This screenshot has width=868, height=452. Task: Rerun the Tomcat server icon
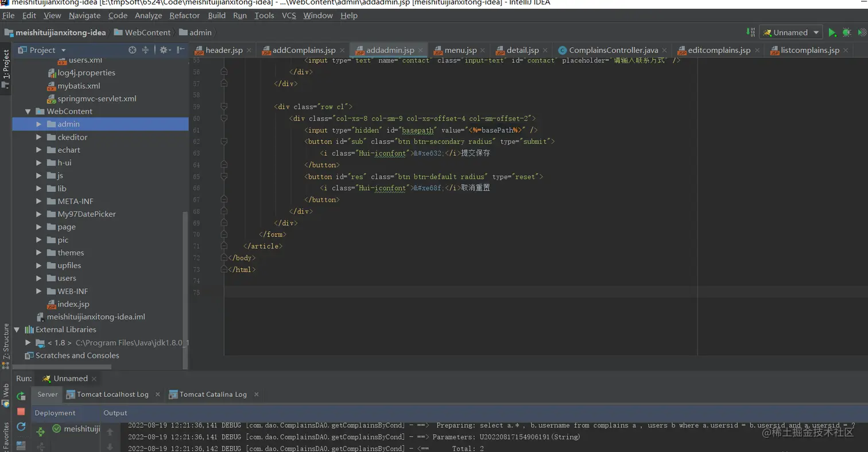[21, 396]
